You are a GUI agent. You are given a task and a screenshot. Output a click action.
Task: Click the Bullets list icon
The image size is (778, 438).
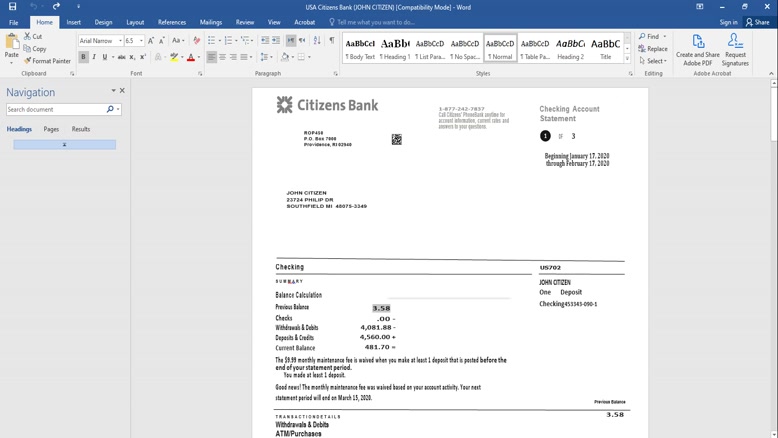tap(211, 41)
